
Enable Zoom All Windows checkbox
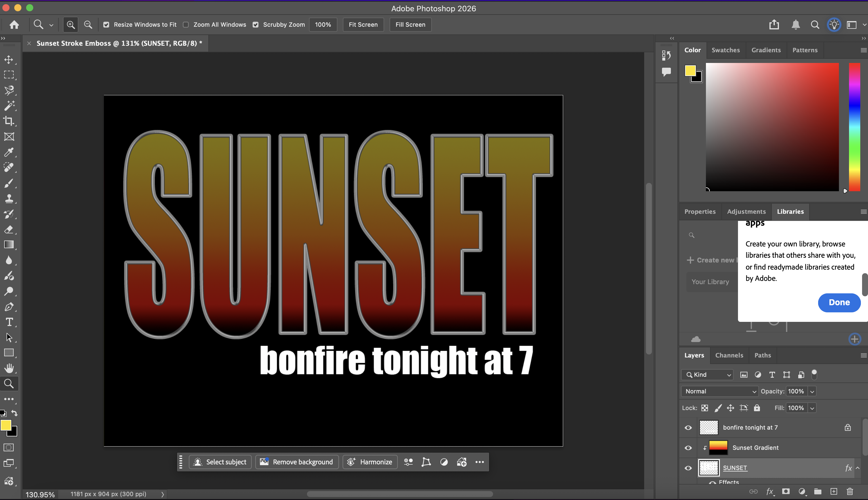click(186, 24)
